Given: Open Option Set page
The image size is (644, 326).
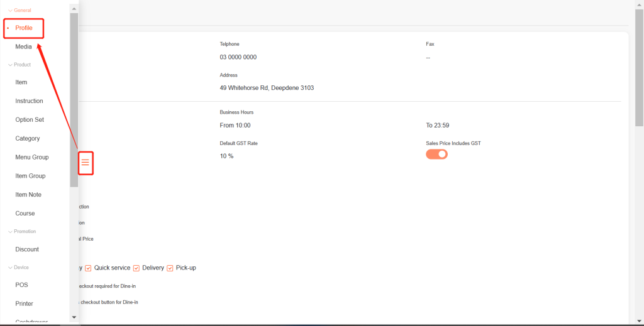Looking at the screenshot, I should [x=30, y=120].
